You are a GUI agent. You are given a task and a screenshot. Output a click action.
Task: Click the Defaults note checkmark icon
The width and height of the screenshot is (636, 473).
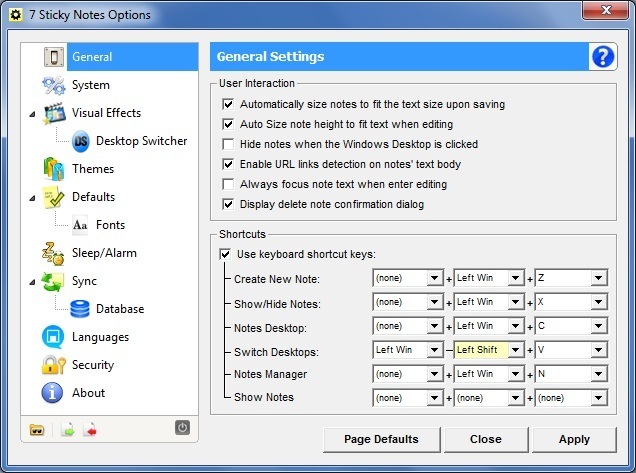click(x=54, y=197)
